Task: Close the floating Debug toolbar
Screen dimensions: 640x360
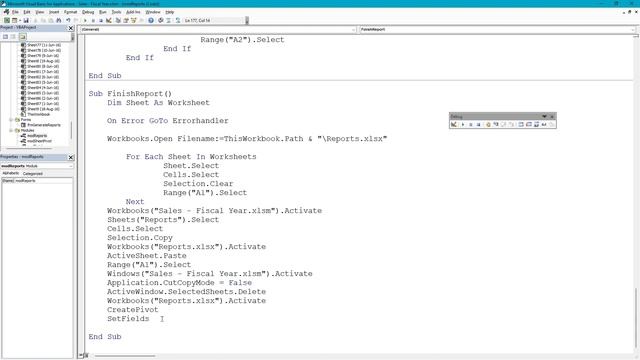Action: tap(552, 117)
